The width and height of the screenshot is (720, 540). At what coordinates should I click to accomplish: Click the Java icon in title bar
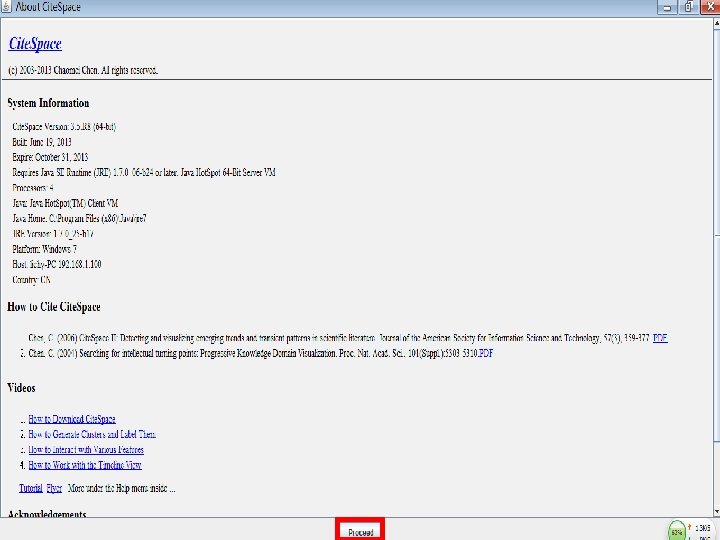click(x=6, y=7)
